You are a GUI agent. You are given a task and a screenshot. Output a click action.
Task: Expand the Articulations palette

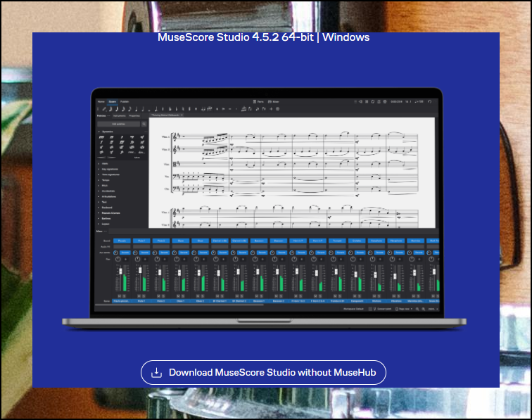pyautogui.click(x=99, y=196)
